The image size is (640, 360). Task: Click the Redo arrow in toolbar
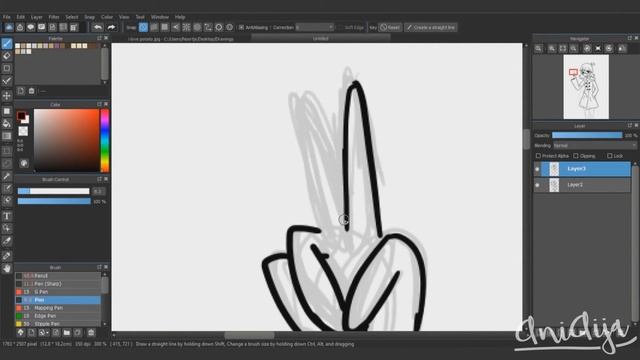[111, 27]
